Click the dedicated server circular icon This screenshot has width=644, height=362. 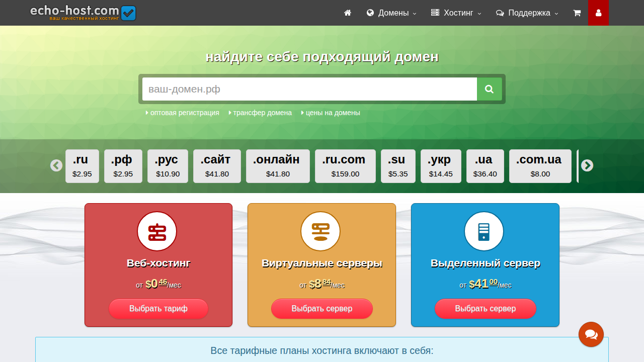point(484,231)
